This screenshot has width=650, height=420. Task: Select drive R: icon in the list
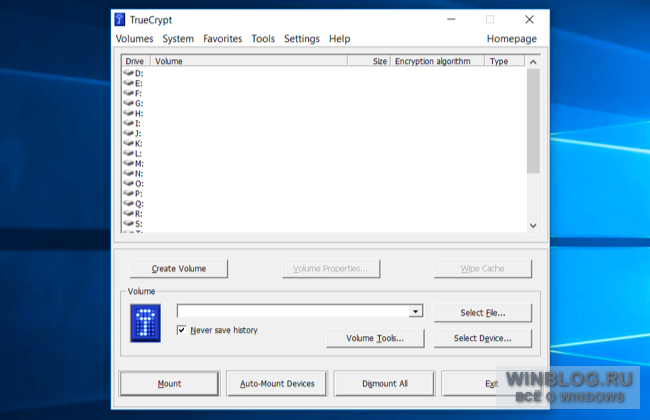129,213
